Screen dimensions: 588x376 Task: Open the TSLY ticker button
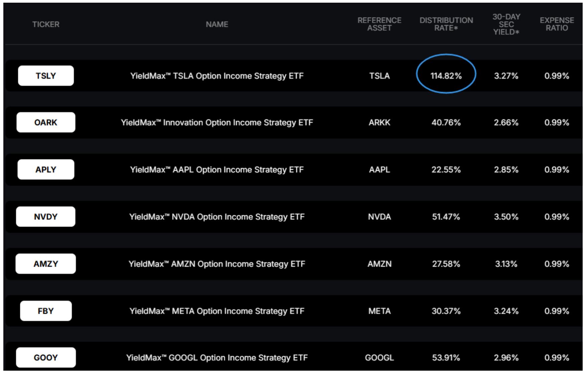coord(46,76)
